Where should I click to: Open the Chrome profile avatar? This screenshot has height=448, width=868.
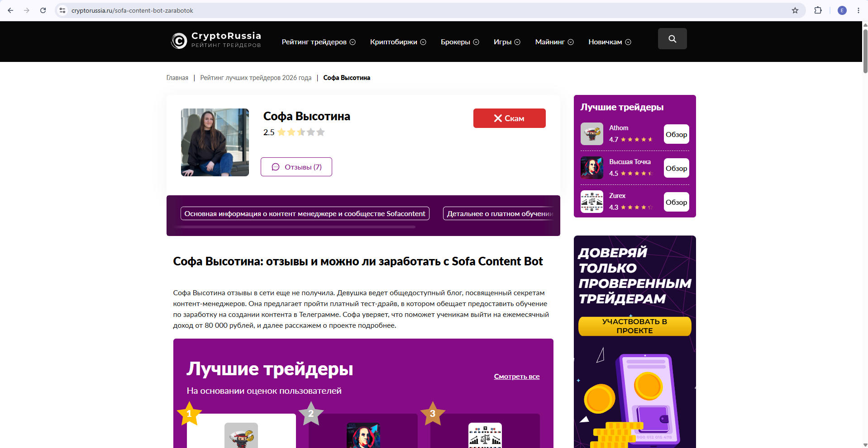pyautogui.click(x=842, y=10)
